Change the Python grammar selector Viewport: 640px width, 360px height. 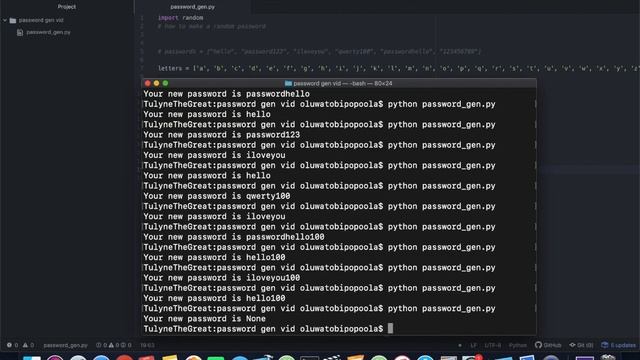[x=518, y=345]
